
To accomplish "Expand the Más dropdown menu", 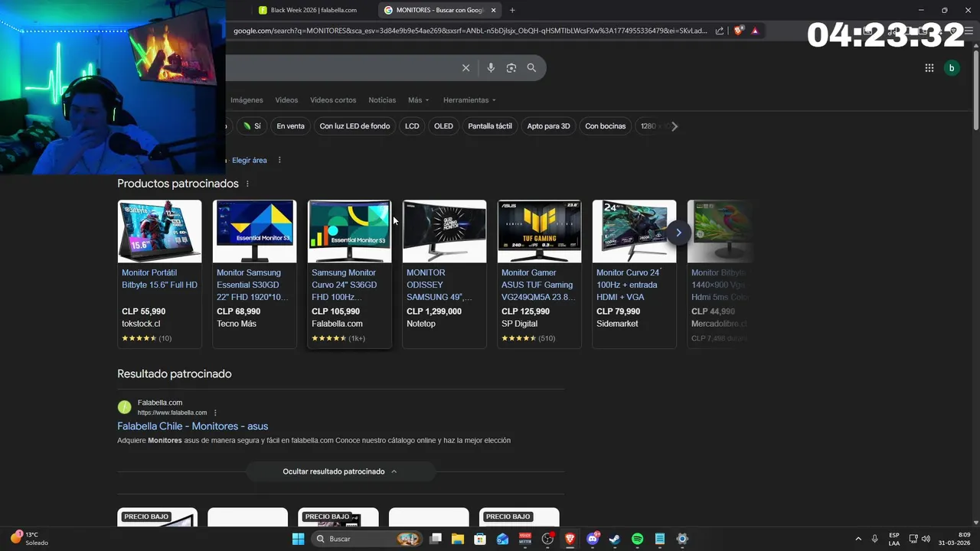I will (x=418, y=100).
